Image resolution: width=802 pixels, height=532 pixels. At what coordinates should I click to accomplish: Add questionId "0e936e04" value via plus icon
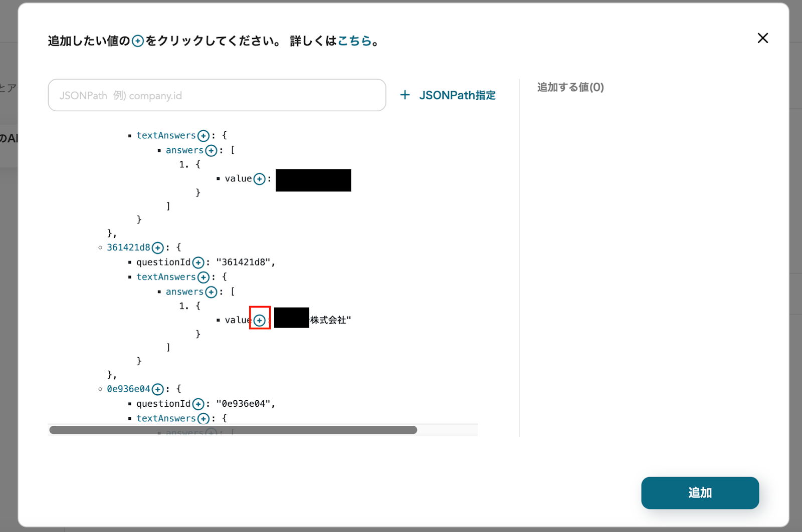[198, 404]
